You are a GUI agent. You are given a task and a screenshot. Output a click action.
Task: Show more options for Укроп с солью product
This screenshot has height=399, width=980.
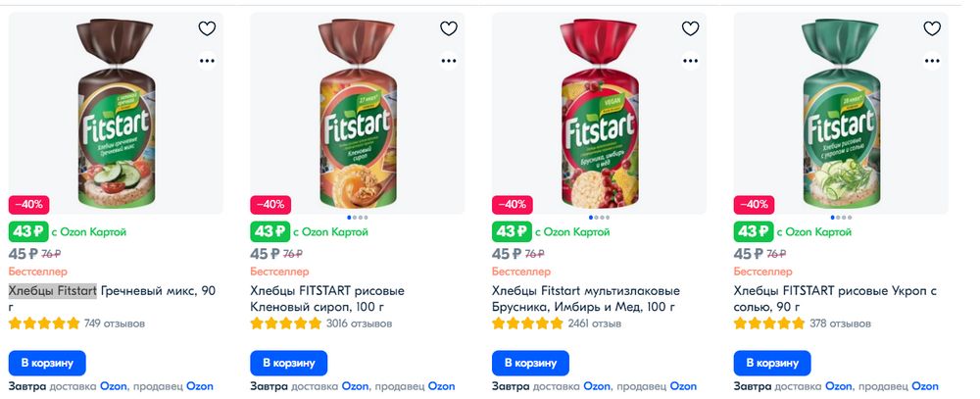pos(932,60)
